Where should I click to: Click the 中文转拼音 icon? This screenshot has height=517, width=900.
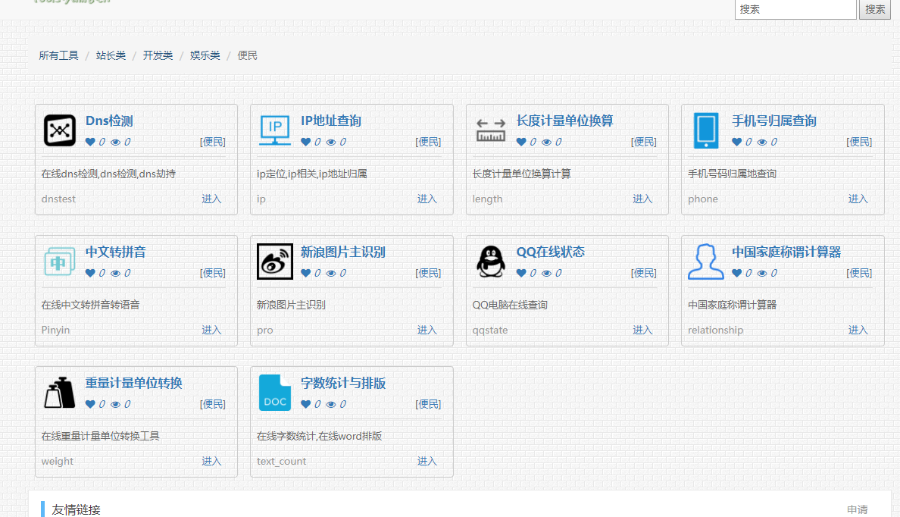[60, 261]
